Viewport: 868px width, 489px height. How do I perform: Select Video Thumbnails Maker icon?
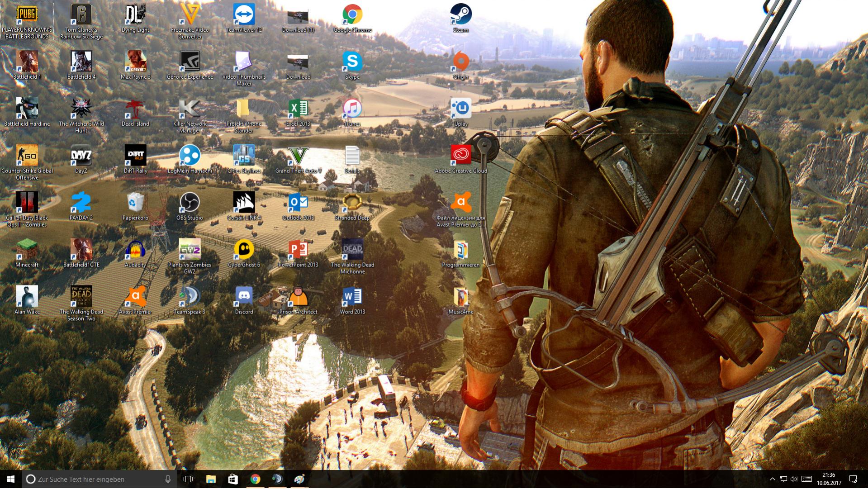coord(244,68)
